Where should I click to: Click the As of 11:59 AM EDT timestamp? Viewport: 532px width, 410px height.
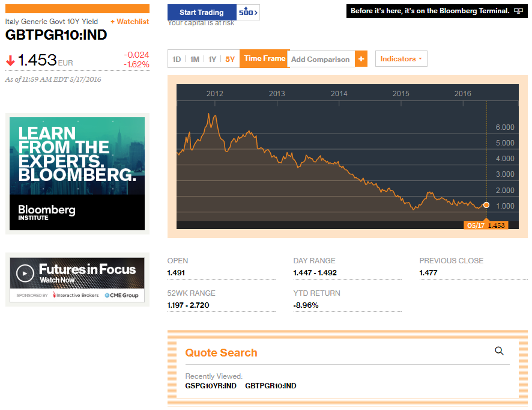53,79
